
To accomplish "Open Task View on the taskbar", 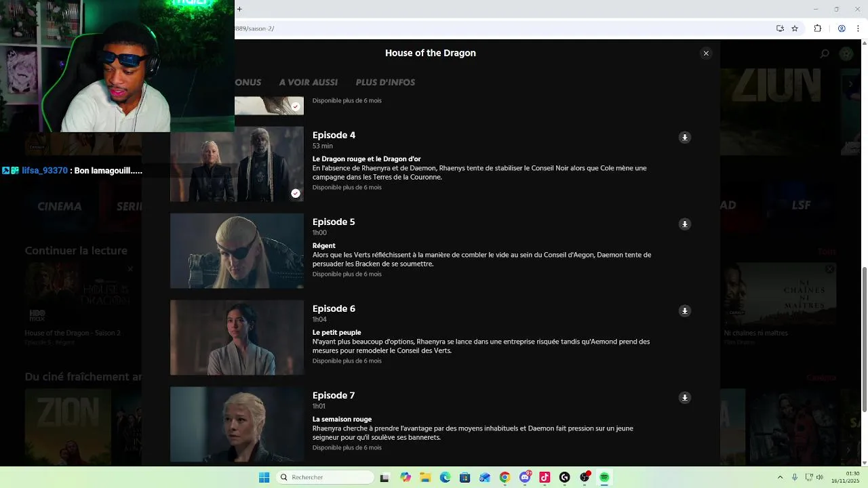I will click(384, 477).
